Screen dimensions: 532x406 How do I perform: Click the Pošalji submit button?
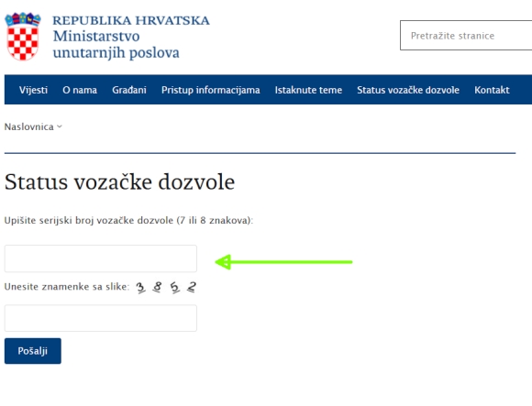33,351
